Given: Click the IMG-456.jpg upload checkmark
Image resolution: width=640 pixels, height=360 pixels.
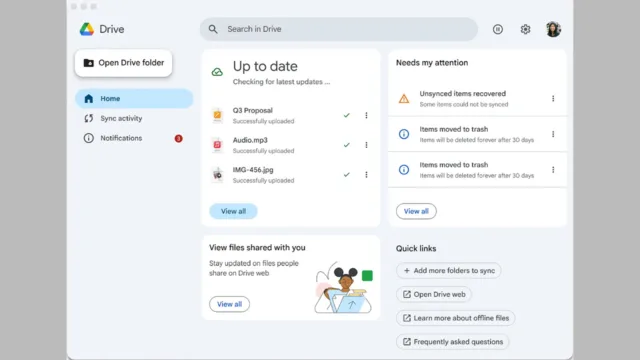Looking at the screenshot, I should pyautogui.click(x=347, y=175).
